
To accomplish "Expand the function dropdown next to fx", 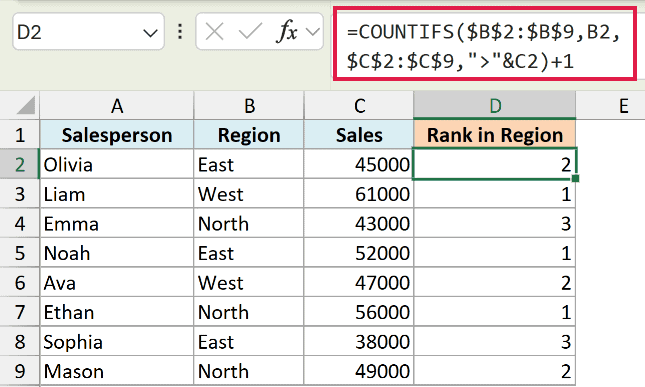I will 313,32.
